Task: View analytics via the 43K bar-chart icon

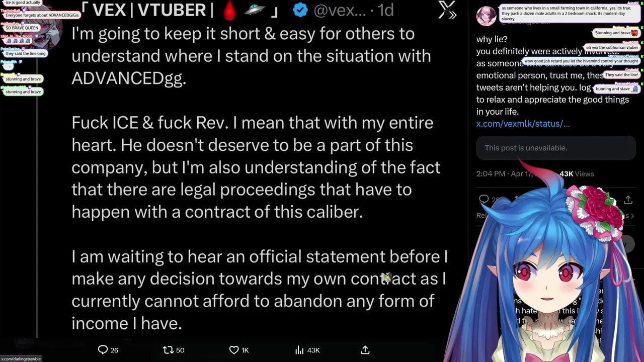Action: click(x=307, y=350)
